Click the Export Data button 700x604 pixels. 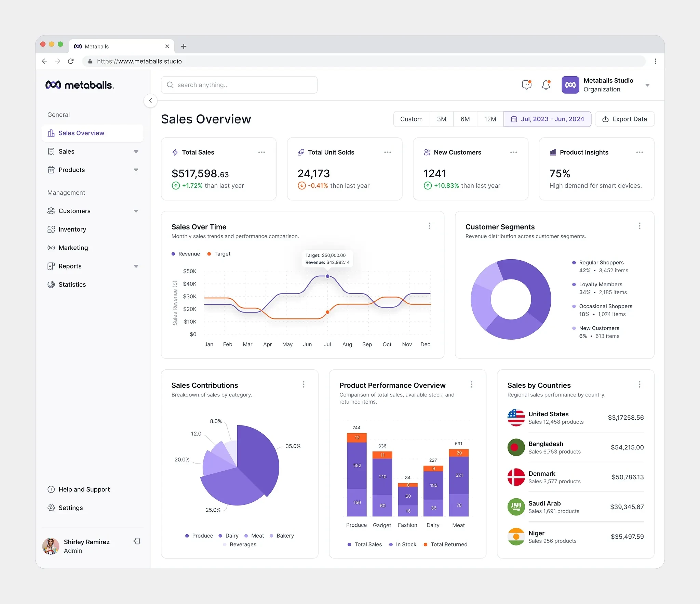(x=624, y=119)
